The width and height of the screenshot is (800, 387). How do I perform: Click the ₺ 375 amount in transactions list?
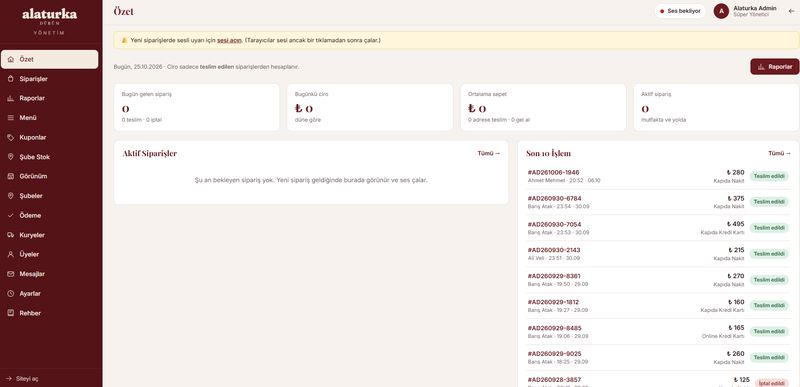pos(736,198)
